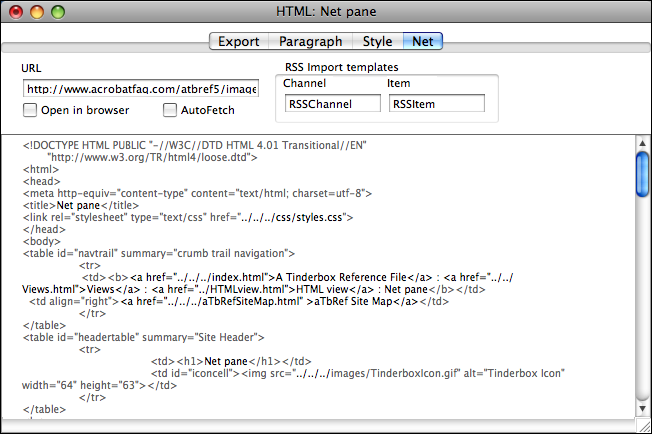Image resolution: width=652 pixels, height=434 pixels.
Task: Open the Paragraph tab
Action: tap(310, 41)
